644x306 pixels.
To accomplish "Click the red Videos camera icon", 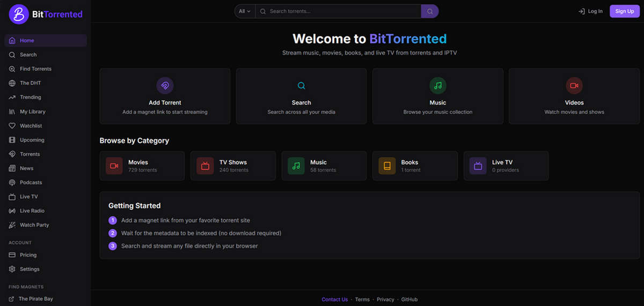I will [574, 86].
